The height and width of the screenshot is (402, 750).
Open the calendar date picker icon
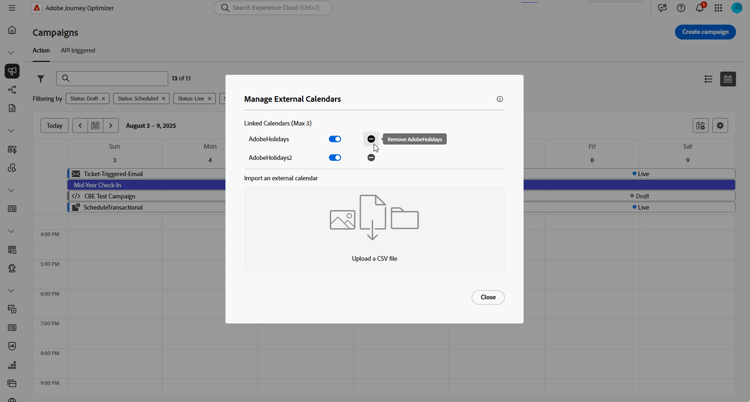[x=95, y=125]
